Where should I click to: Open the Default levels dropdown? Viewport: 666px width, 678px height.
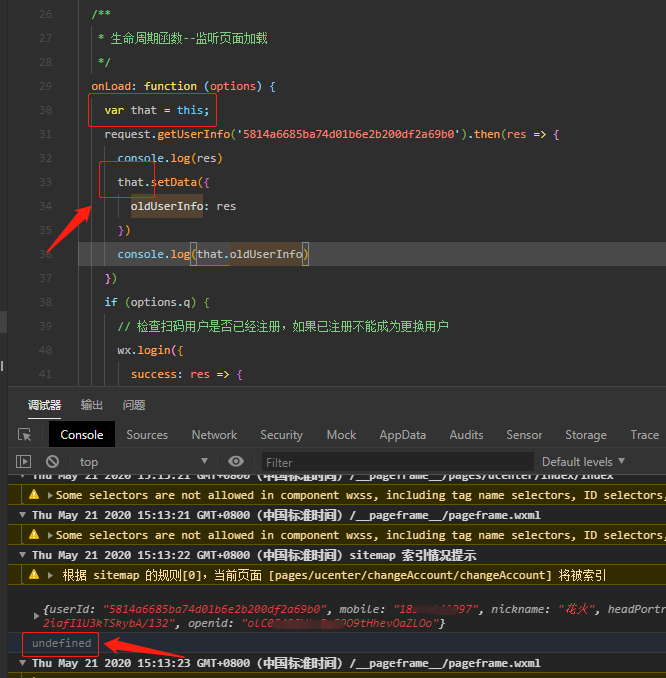pos(583,462)
